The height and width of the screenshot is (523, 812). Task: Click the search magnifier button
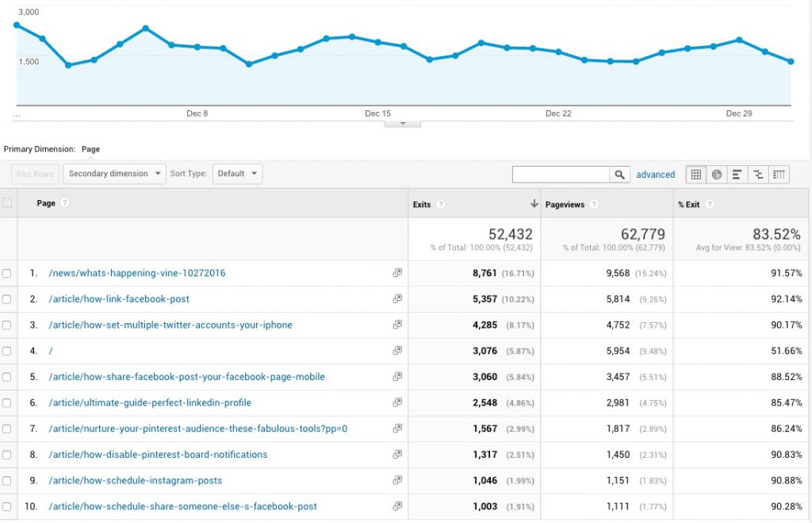tap(619, 175)
